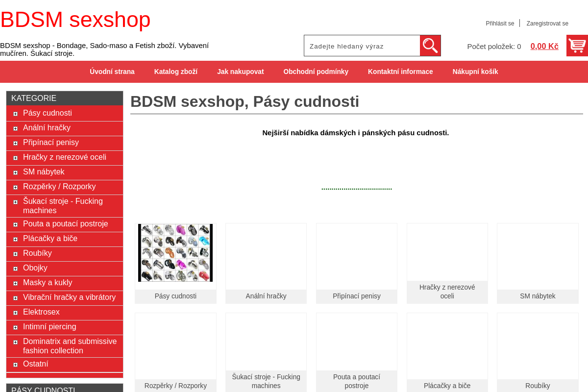Select Obojky sidebar link

[x=35, y=268]
